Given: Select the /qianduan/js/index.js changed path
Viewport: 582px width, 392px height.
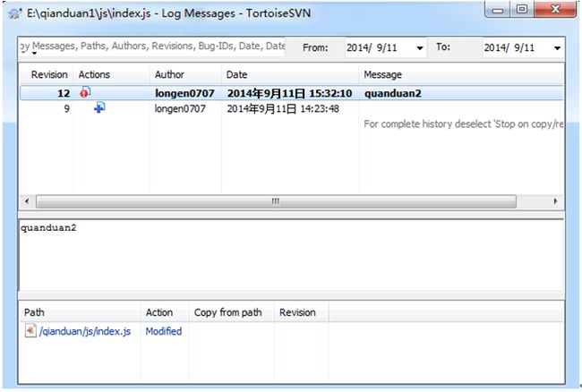Looking at the screenshot, I should click(x=85, y=331).
